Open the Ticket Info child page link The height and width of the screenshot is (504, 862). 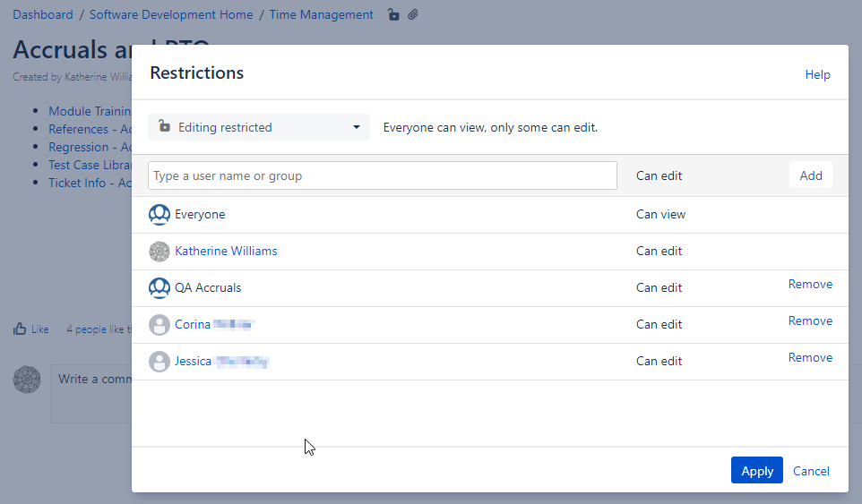(x=90, y=183)
